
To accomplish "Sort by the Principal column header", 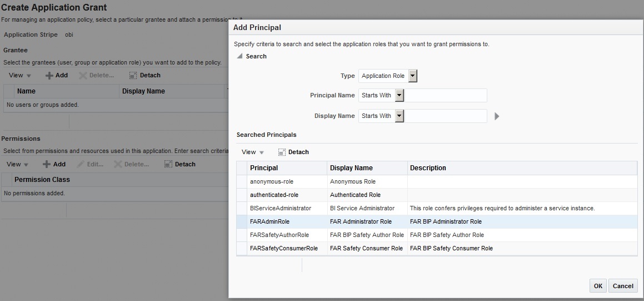I will point(264,167).
